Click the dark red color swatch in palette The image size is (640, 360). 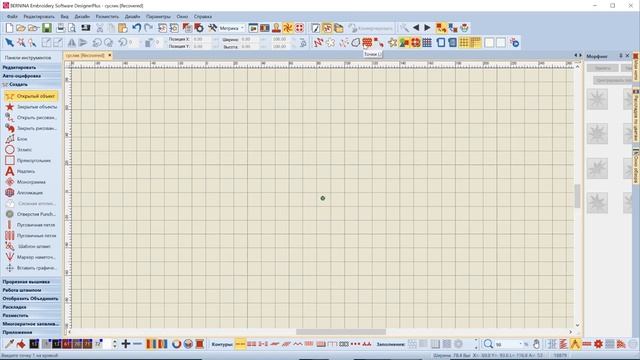(67, 344)
